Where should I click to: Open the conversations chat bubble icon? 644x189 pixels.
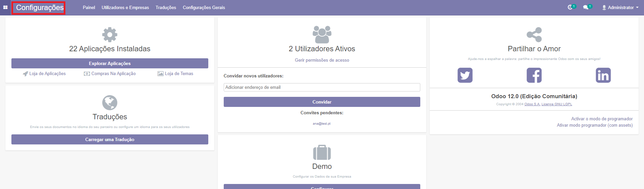click(586, 7)
